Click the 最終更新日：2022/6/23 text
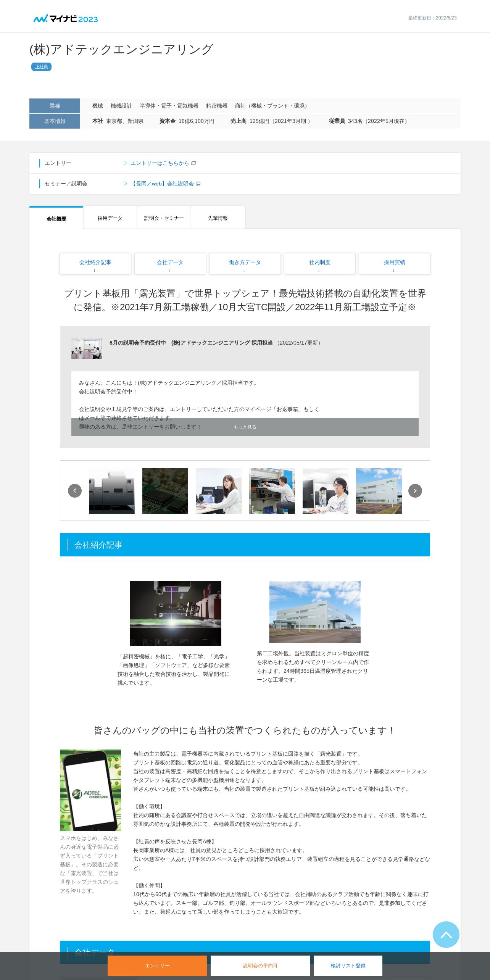 (432, 18)
